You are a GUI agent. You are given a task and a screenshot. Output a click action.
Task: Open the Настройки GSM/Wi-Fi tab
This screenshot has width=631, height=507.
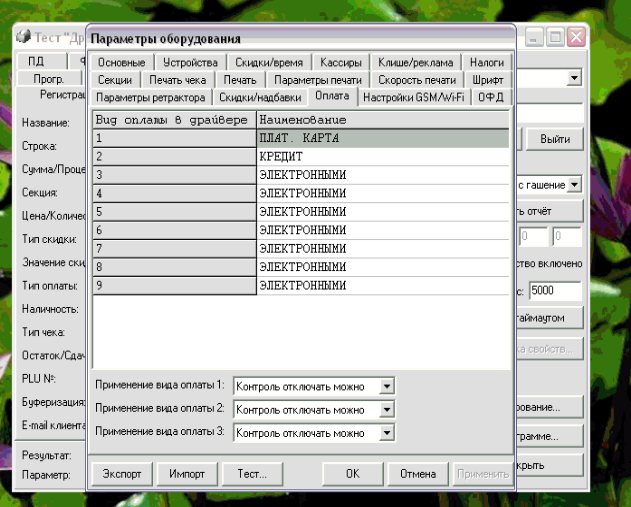(413, 97)
